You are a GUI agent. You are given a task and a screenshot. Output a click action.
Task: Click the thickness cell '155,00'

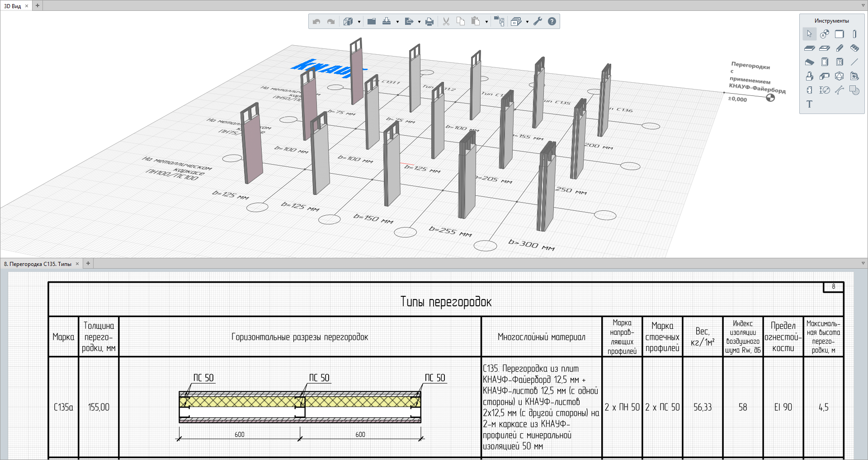coord(99,407)
